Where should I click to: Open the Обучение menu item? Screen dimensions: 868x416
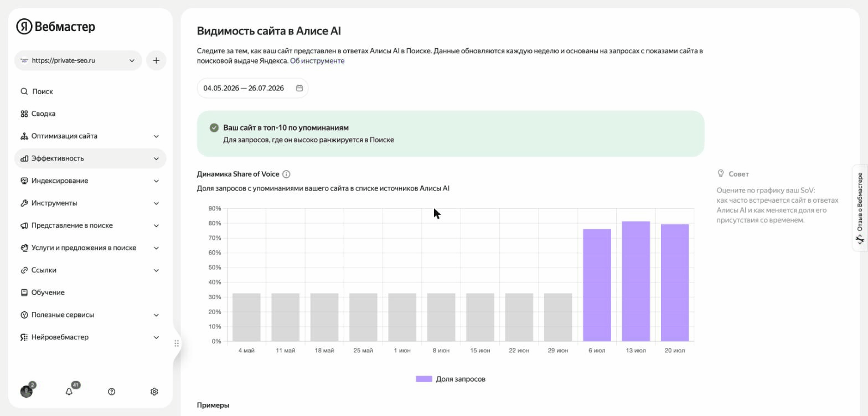click(x=90, y=292)
